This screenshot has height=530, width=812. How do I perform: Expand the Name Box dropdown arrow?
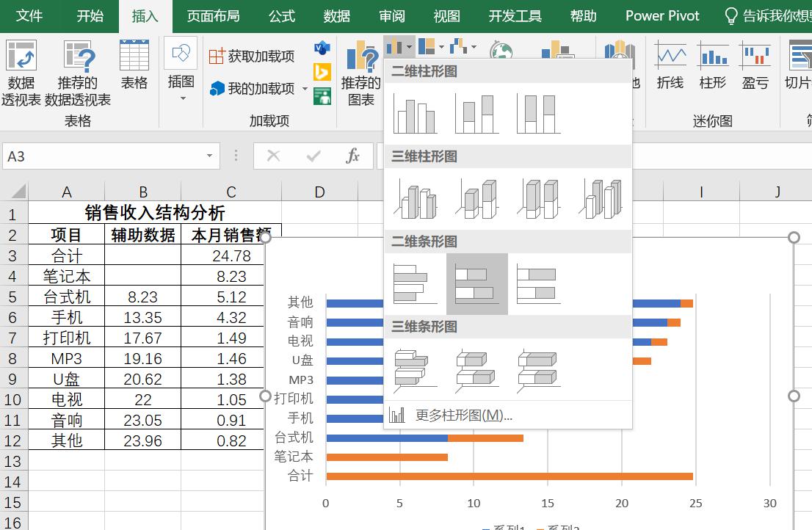point(210,156)
